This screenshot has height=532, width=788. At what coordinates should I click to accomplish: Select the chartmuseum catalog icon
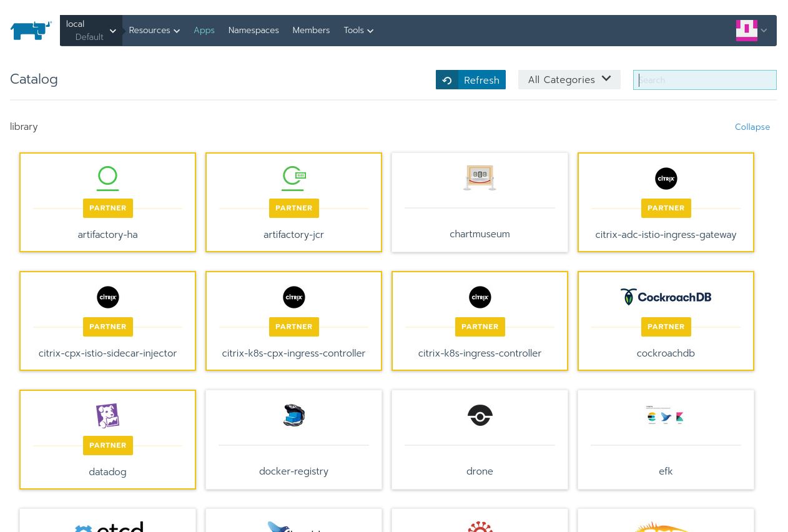(x=480, y=177)
